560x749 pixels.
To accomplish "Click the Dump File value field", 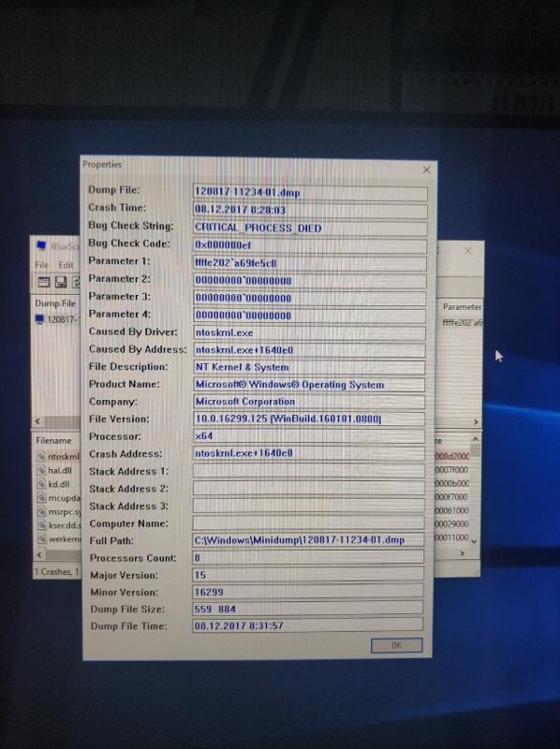I will pos(310,193).
